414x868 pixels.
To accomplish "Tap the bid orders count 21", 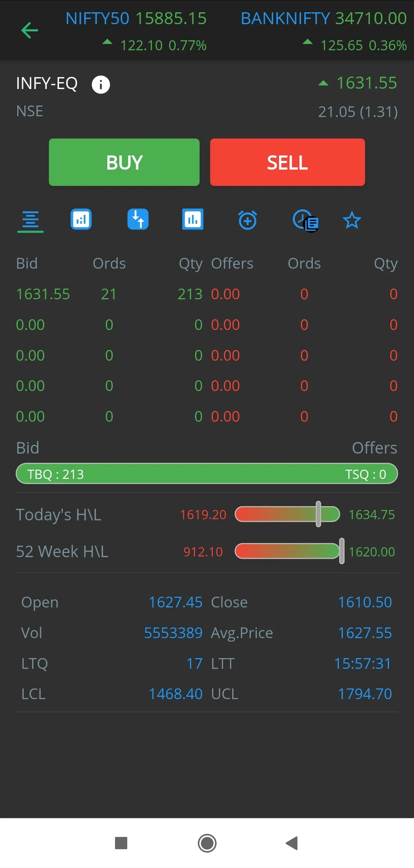I will (109, 294).
